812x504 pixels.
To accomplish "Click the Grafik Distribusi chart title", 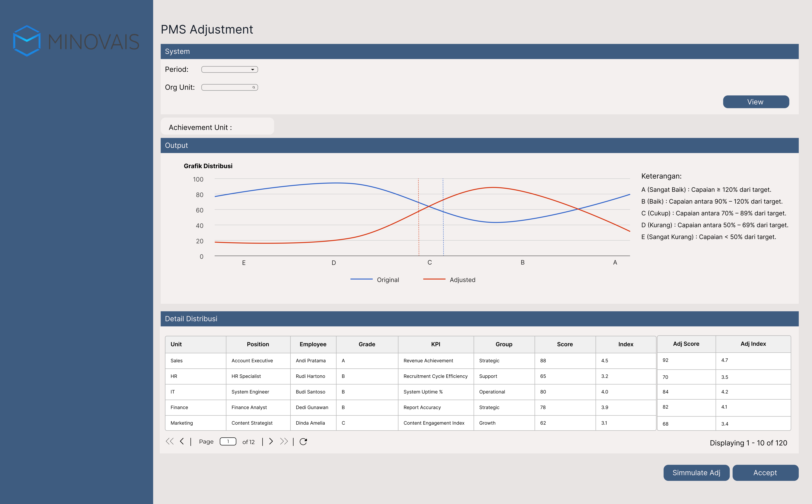I will click(208, 166).
